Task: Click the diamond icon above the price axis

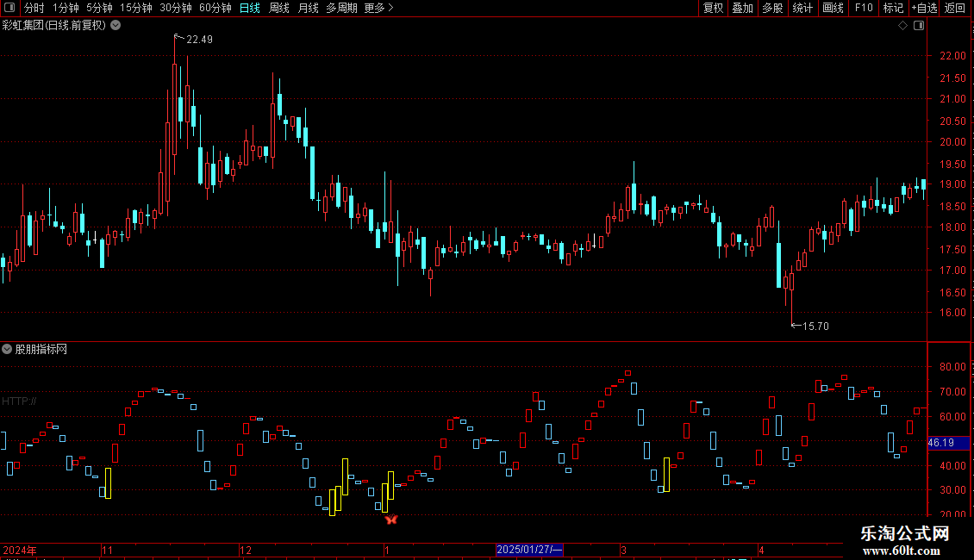Action: 902,26
